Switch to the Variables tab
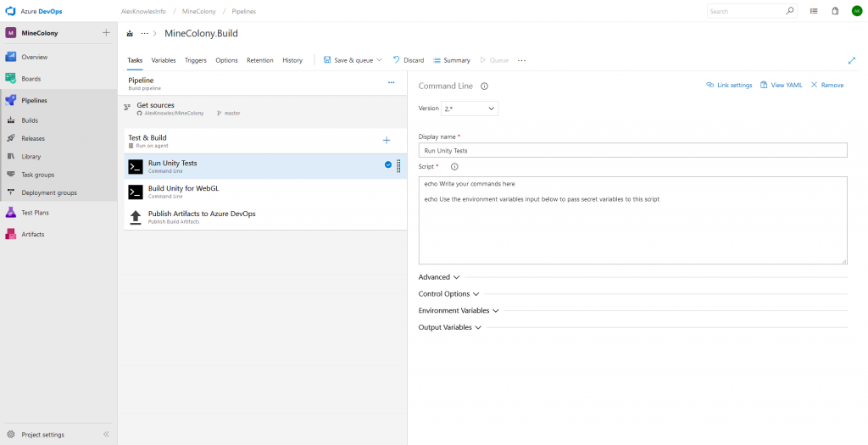Image resolution: width=868 pixels, height=445 pixels. [x=164, y=60]
